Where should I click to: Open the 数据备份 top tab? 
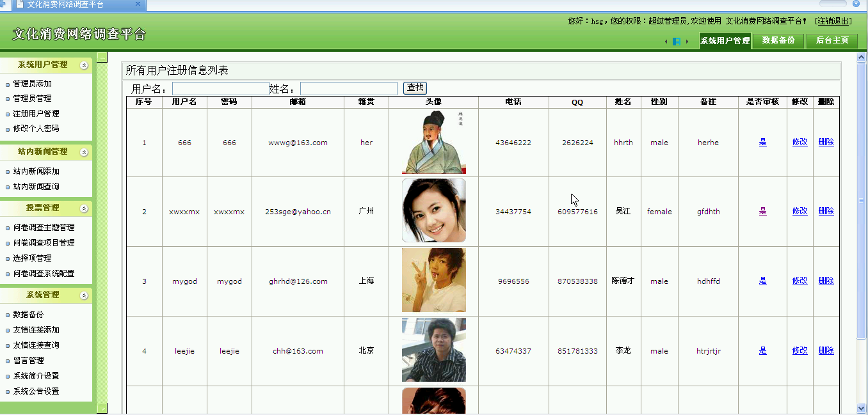pos(778,40)
